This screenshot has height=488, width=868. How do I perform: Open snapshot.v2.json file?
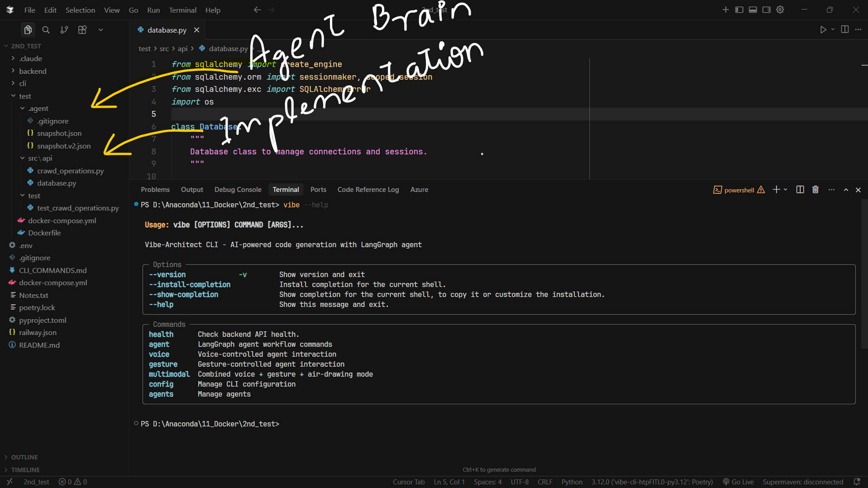click(x=64, y=146)
